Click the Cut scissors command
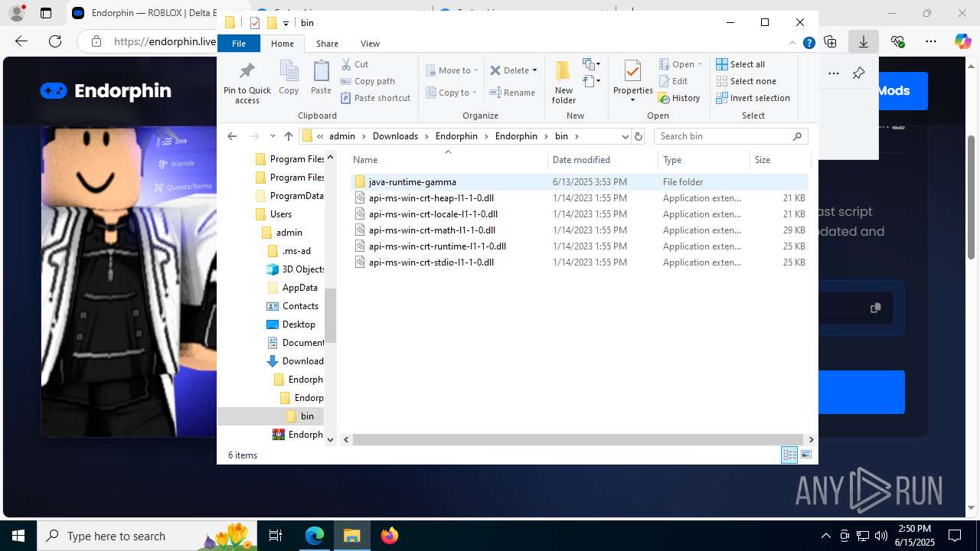The height and width of the screenshot is (551, 980). point(354,64)
